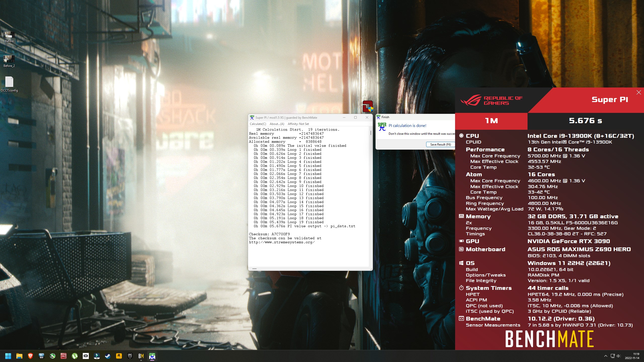
Task: Open uTorrent from the taskbar
Action: click(x=75, y=356)
